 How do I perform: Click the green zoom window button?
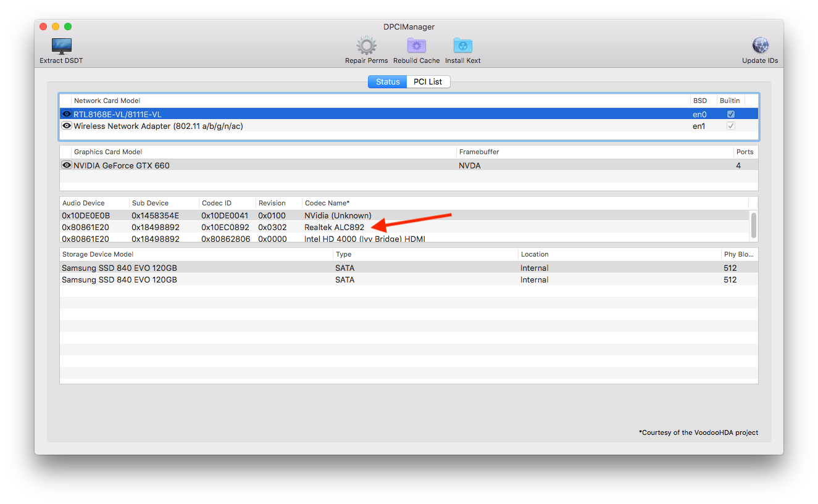(x=68, y=27)
